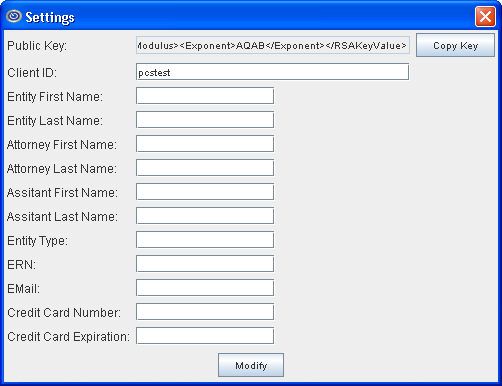Click the Copy Key button
502x386 pixels.
(455, 45)
